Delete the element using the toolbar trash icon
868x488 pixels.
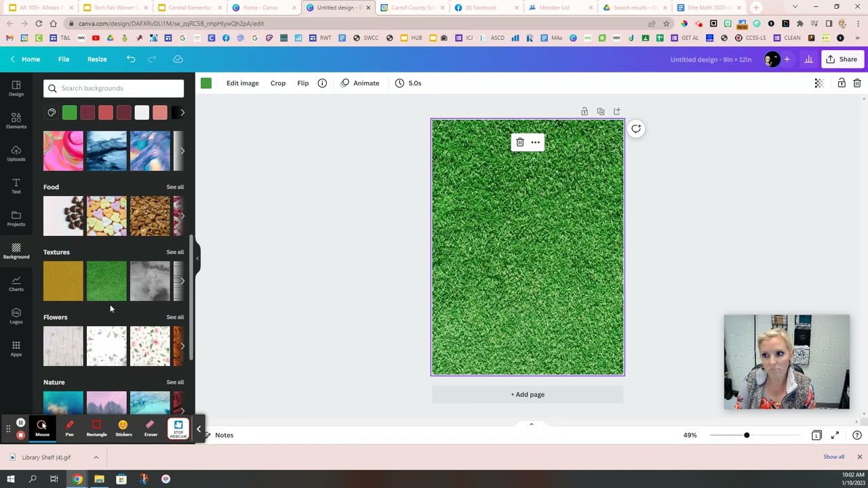pyautogui.click(x=857, y=83)
